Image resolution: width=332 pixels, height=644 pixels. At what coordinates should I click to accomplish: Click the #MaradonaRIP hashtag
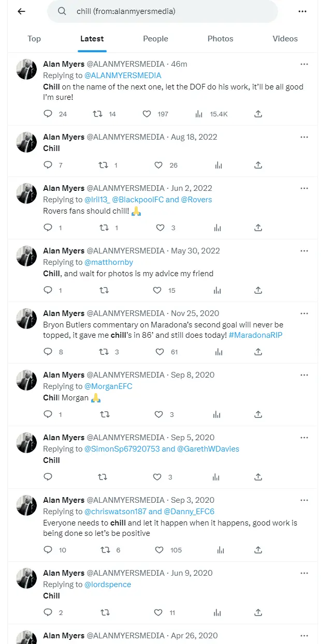click(x=255, y=335)
